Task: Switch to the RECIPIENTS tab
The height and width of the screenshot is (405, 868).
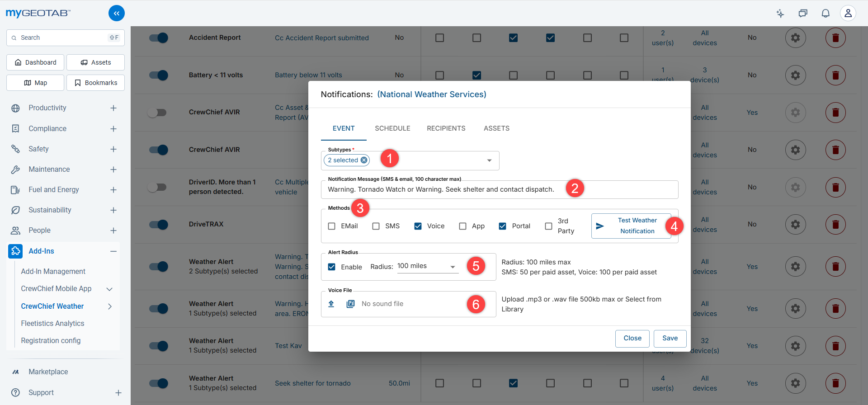Action: (446, 128)
